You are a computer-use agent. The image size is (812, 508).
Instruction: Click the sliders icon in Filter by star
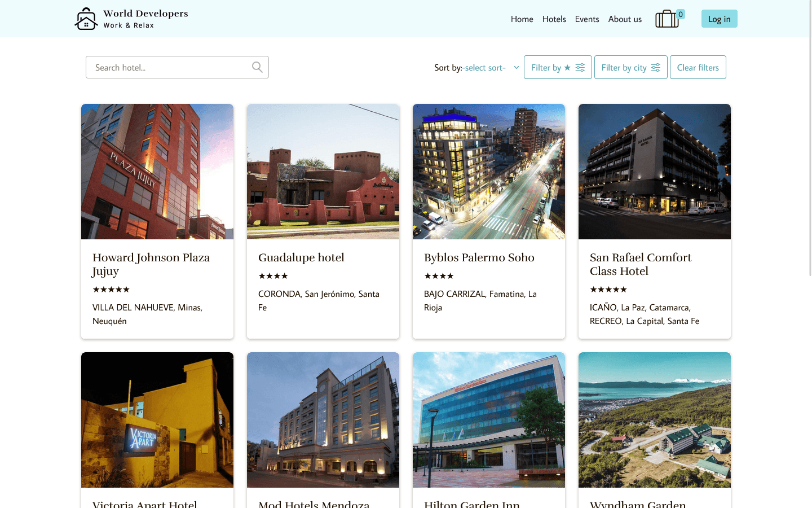[580, 68]
